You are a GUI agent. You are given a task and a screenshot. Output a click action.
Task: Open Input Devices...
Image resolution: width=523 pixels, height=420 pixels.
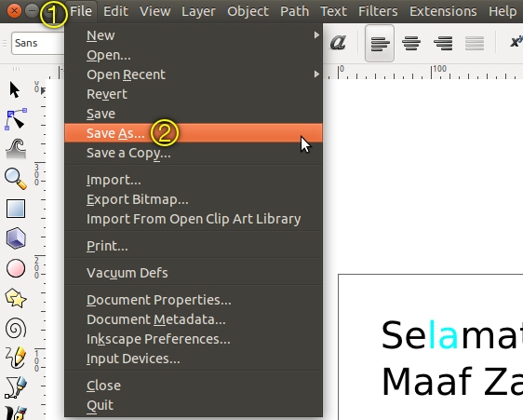[x=194, y=359]
